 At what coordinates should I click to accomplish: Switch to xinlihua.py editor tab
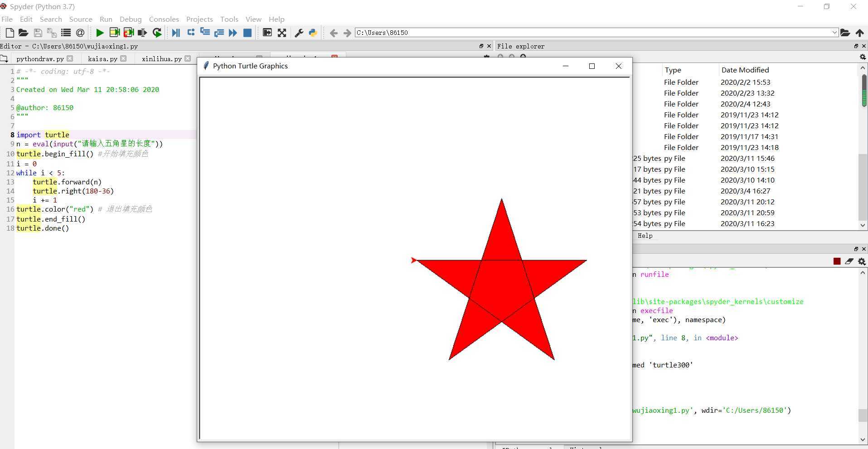[x=161, y=59]
